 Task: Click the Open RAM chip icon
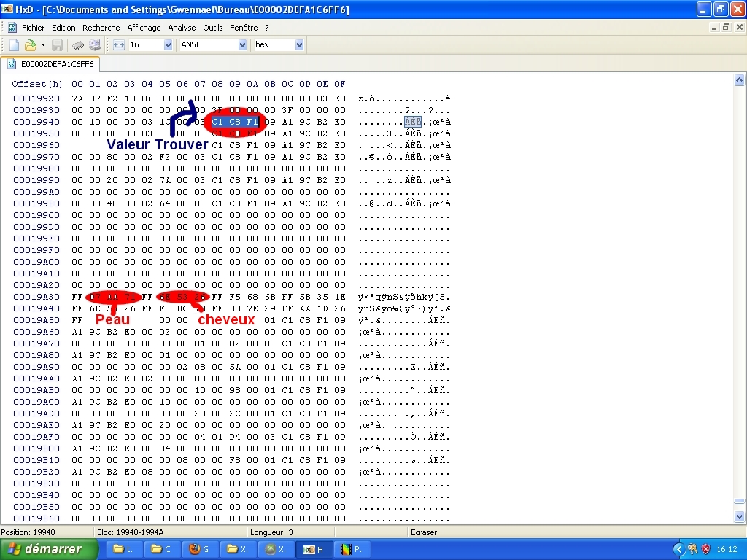pyautogui.click(x=78, y=45)
